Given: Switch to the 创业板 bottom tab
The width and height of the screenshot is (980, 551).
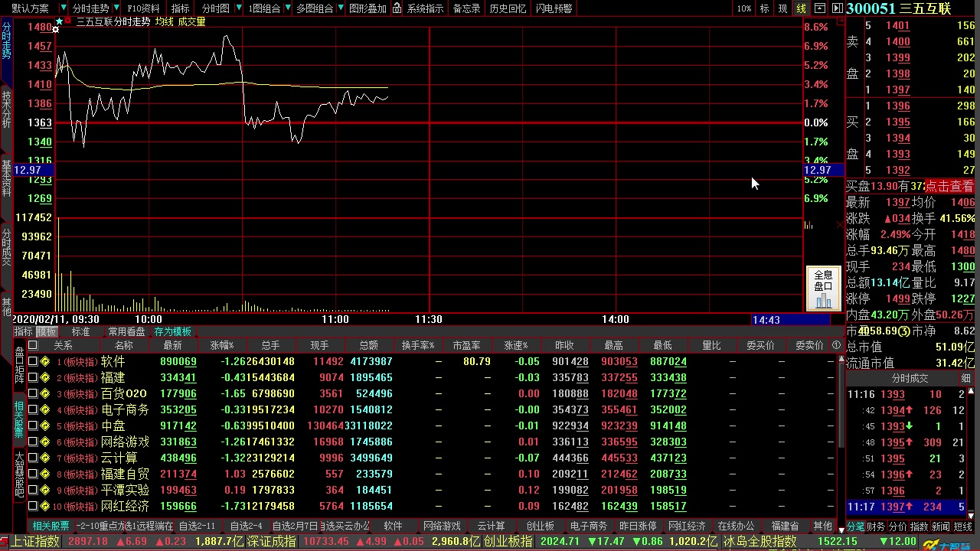Looking at the screenshot, I should point(541,526).
